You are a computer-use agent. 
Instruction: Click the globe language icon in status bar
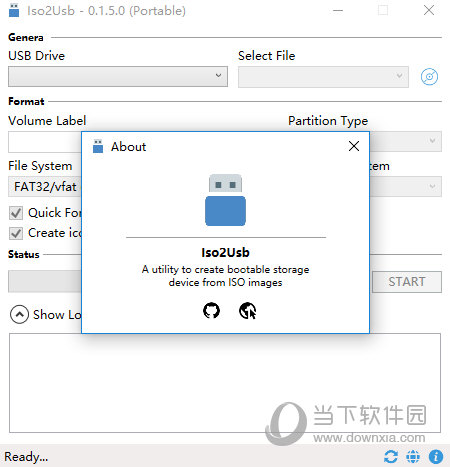tap(413, 457)
